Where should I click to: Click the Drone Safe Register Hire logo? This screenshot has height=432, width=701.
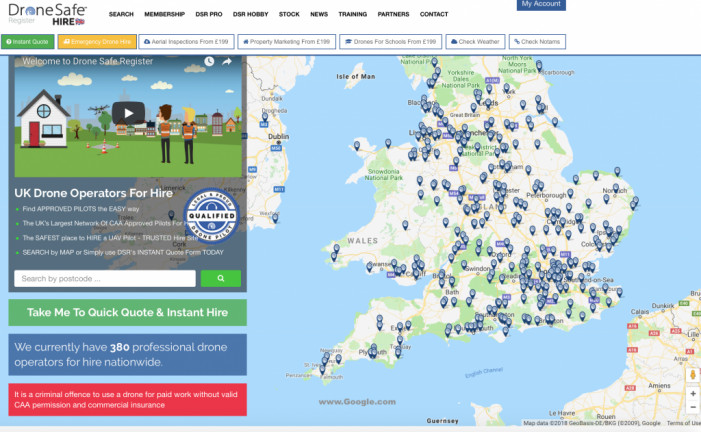[x=48, y=15]
